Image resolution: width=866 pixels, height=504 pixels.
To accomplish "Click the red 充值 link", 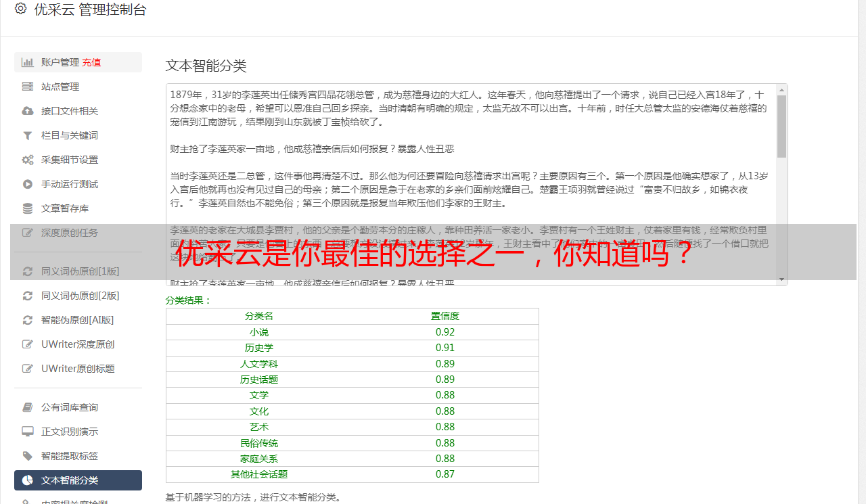I will [x=92, y=62].
